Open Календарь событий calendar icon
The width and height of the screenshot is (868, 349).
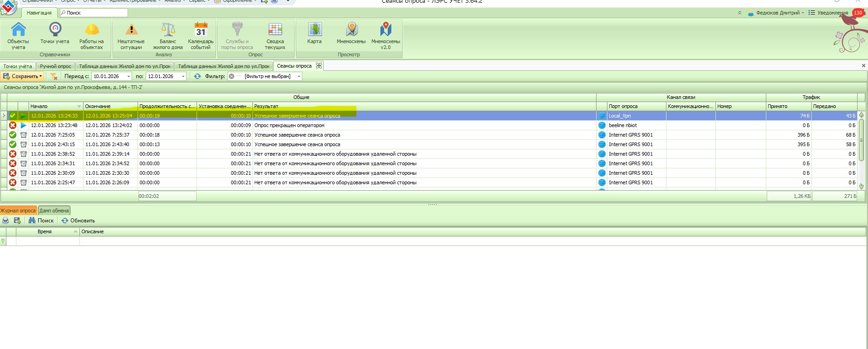point(201,30)
